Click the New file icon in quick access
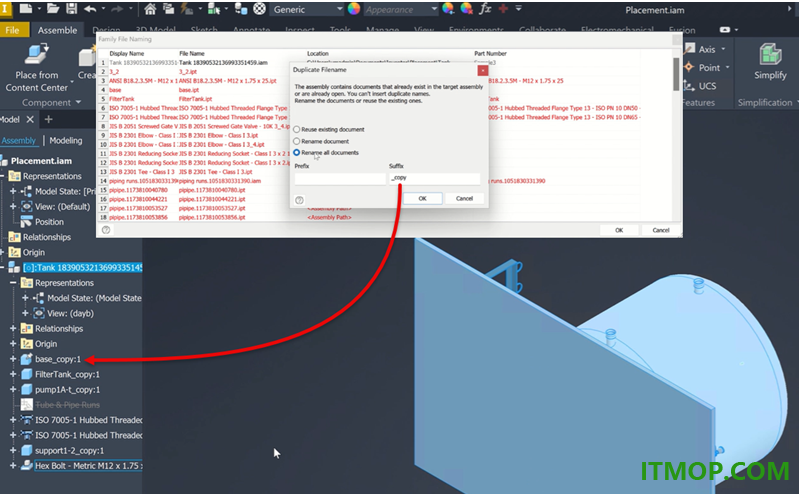The height and width of the screenshot is (494, 799). pos(25,8)
